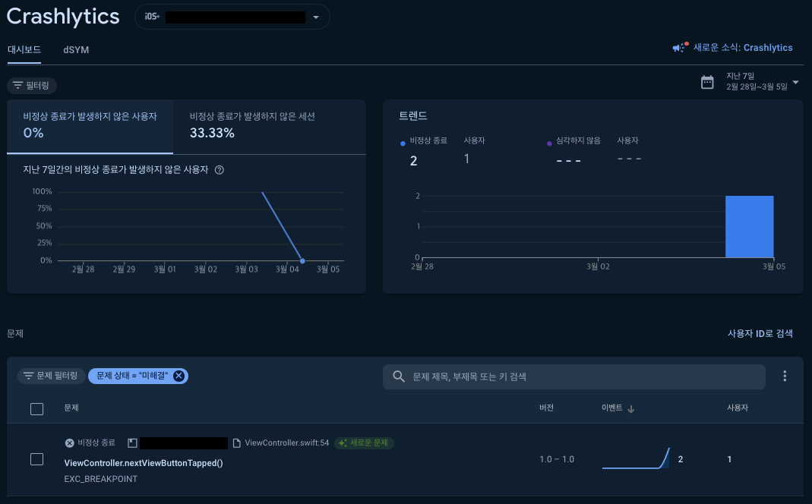Click the ViewController.swift:54 file label

click(x=287, y=443)
